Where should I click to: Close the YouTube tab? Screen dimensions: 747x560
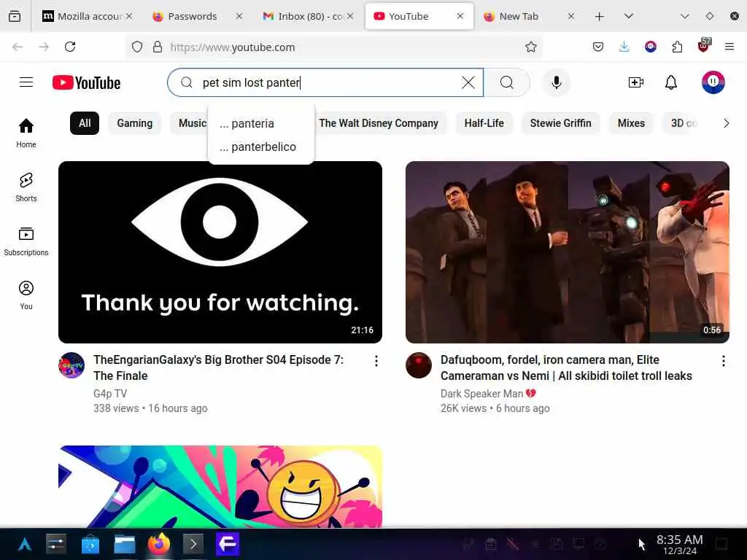click(x=460, y=16)
